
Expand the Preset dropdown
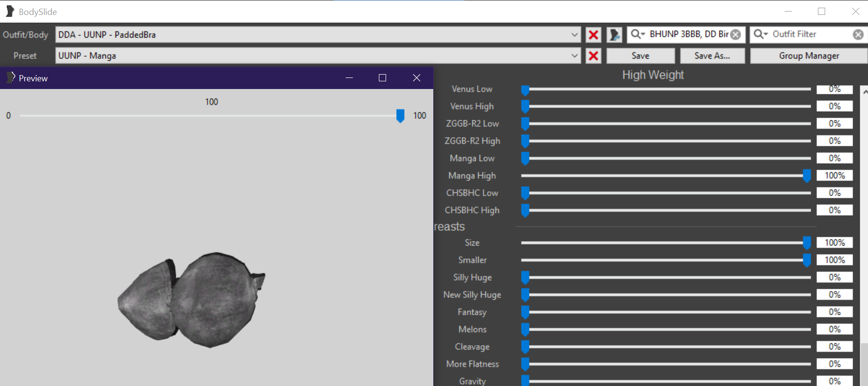574,56
